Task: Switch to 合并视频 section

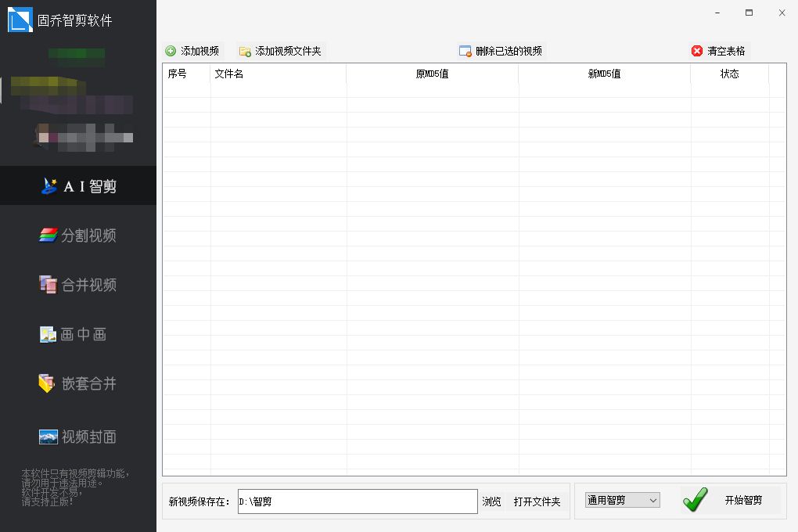Action: point(78,285)
